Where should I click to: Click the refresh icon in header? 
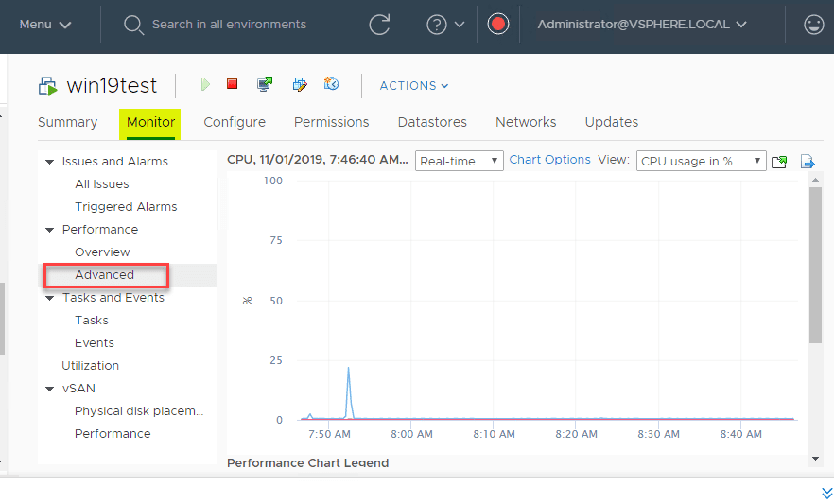(x=379, y=25)
